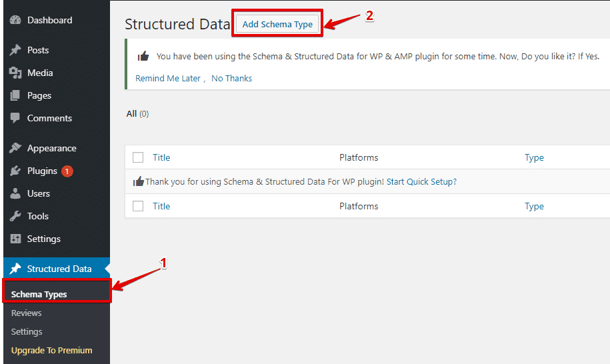This screenshot has width=610, height=364.
Task: Click the Plugins plug icon
Action: coord(15,171)
